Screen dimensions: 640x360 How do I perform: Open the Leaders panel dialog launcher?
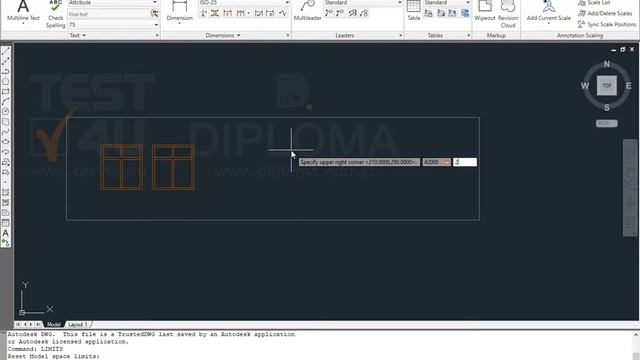(400, 36)
